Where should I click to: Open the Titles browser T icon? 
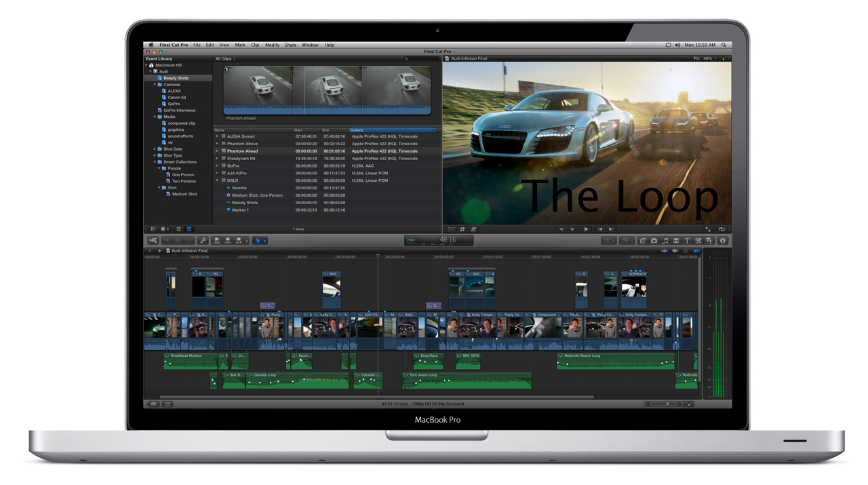point(687,241)
